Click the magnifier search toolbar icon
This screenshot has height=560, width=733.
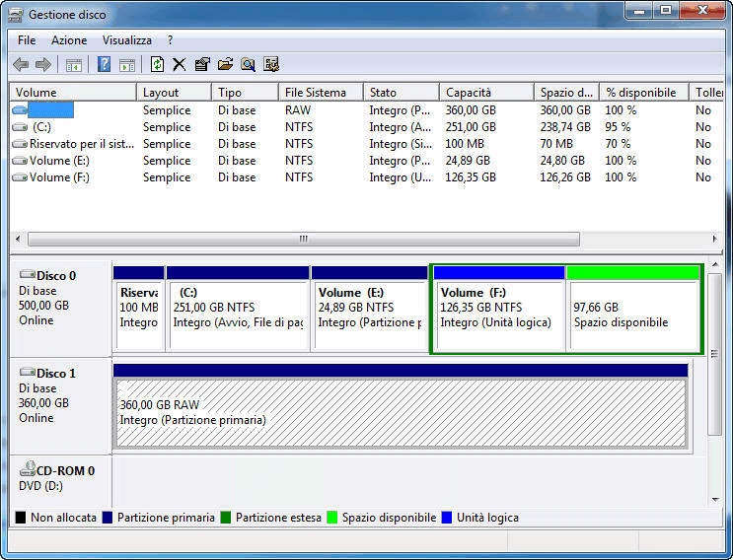248,64
